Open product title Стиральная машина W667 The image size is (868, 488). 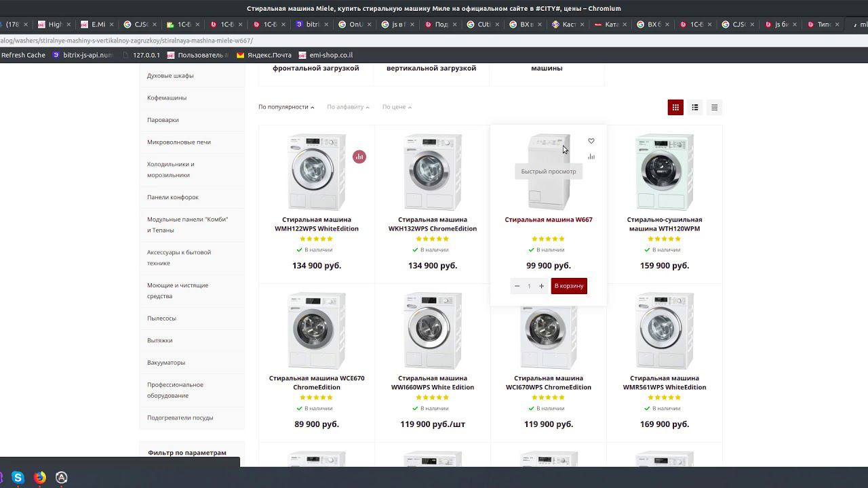(x=549, y=220)
